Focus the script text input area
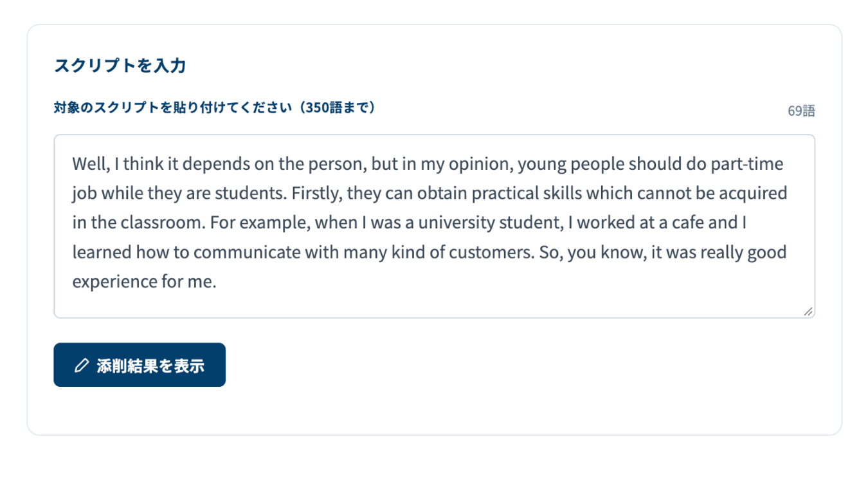Image resolution: width=868 pixels, height=484 pixels. [434, 226]
